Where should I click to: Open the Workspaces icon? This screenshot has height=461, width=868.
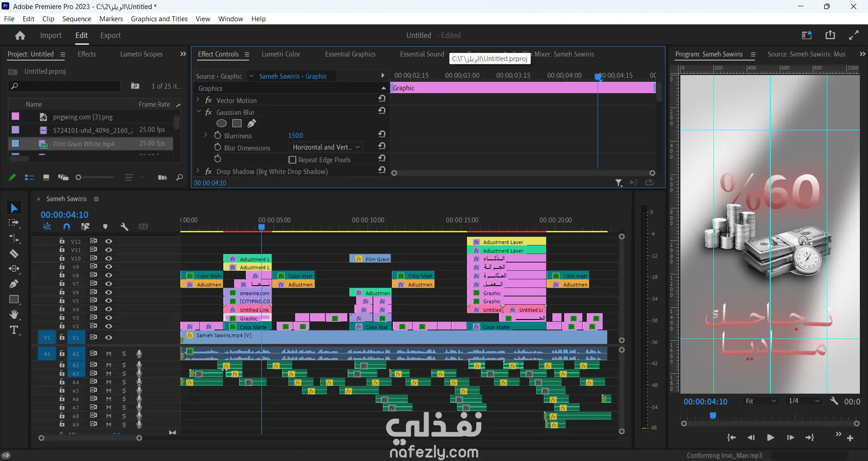pyautogui.click(x=807, y=35)
